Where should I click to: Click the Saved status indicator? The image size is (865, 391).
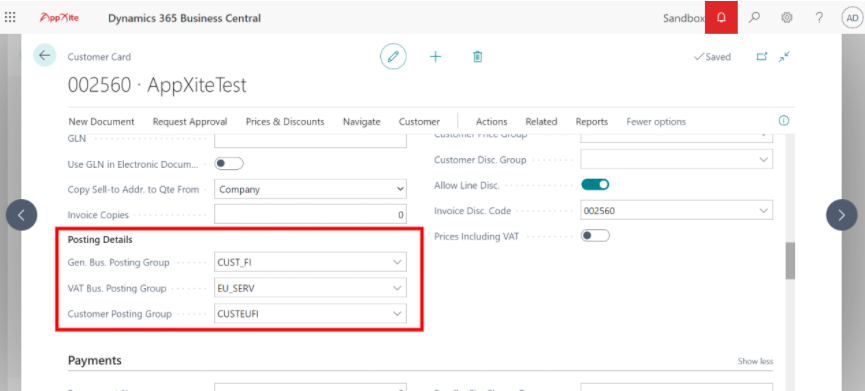point(712,57)
